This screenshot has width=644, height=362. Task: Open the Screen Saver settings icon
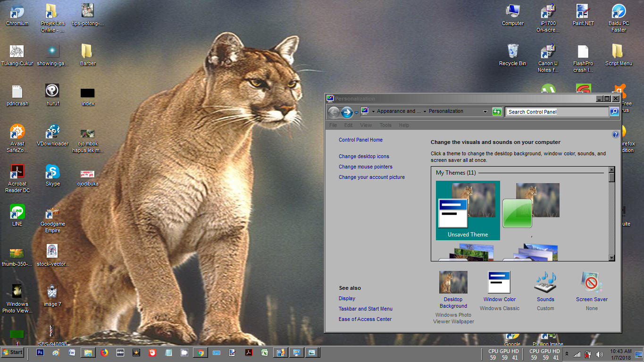(591, 282)
